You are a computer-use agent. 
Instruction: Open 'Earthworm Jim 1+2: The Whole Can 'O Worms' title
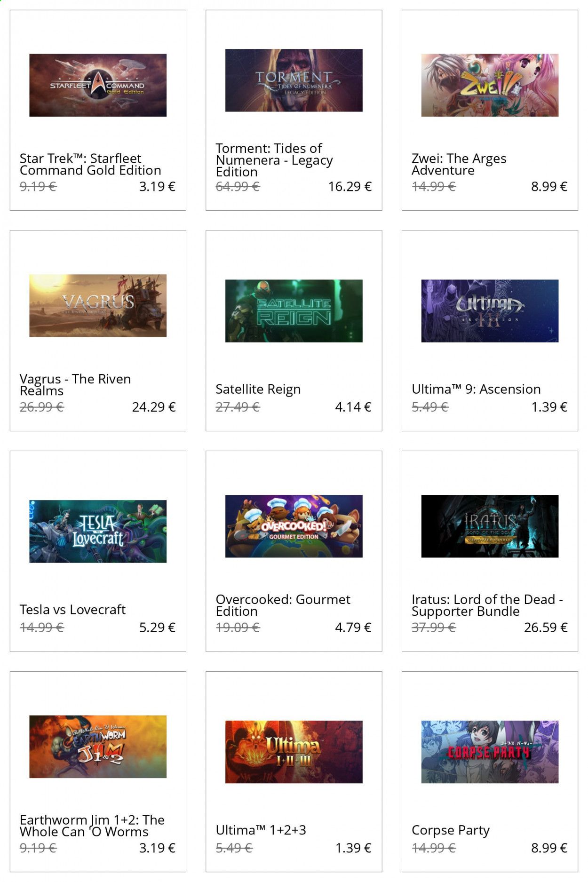click(x=92, y=826)
